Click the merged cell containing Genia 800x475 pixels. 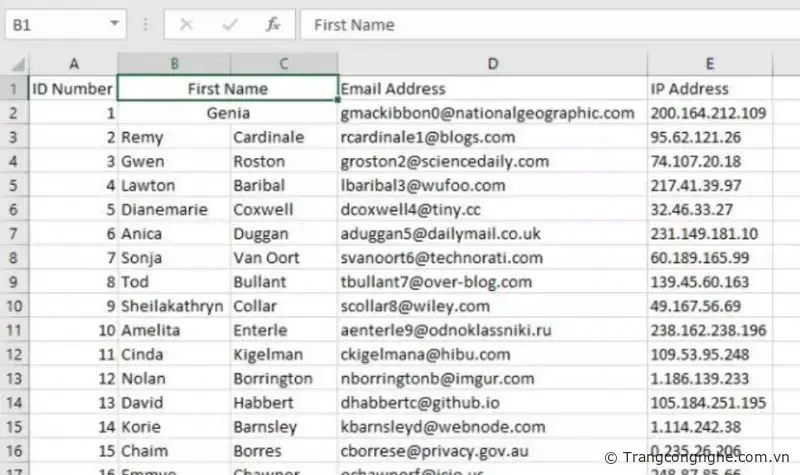(x=228, y=113)
